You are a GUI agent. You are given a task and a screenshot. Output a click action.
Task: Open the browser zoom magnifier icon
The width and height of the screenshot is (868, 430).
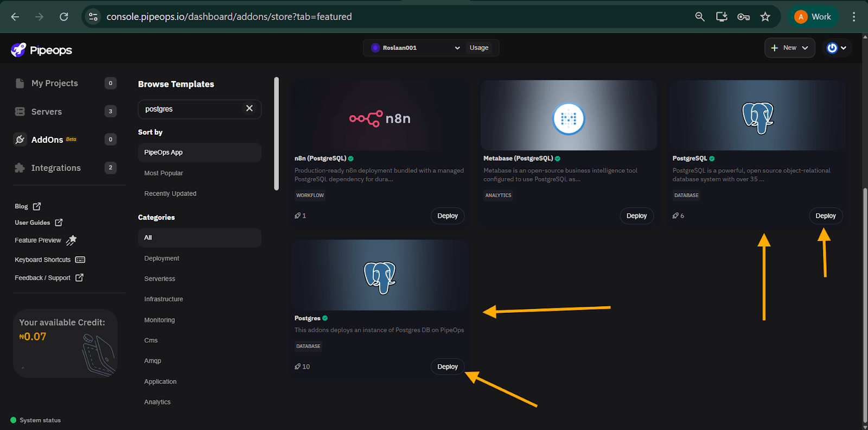click(700, 17)
